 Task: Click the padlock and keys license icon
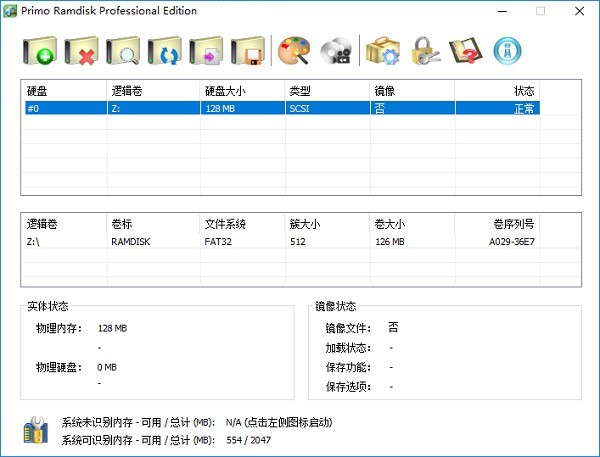pyautogui.click(x=425, y=51)
